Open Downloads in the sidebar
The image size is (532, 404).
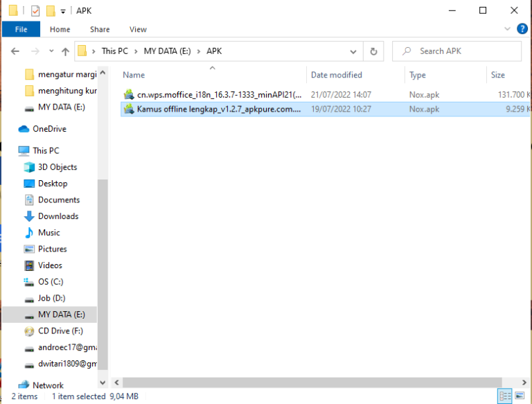pos(51,216)
